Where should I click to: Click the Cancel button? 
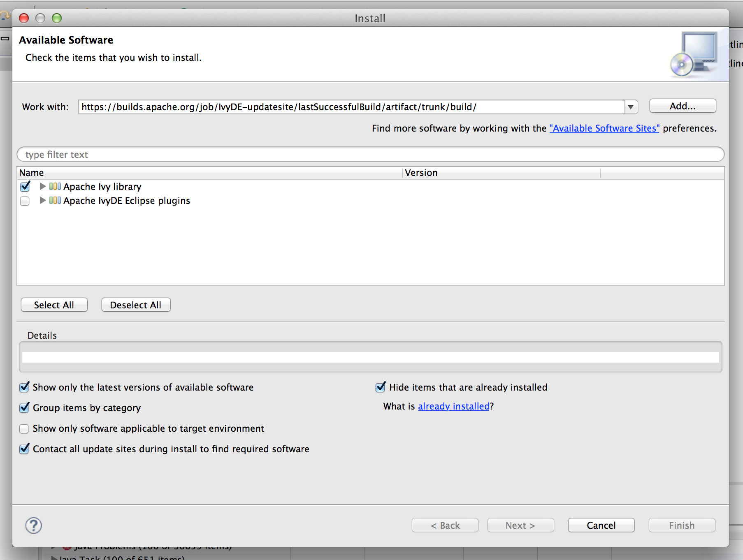(x=601, y=525)
